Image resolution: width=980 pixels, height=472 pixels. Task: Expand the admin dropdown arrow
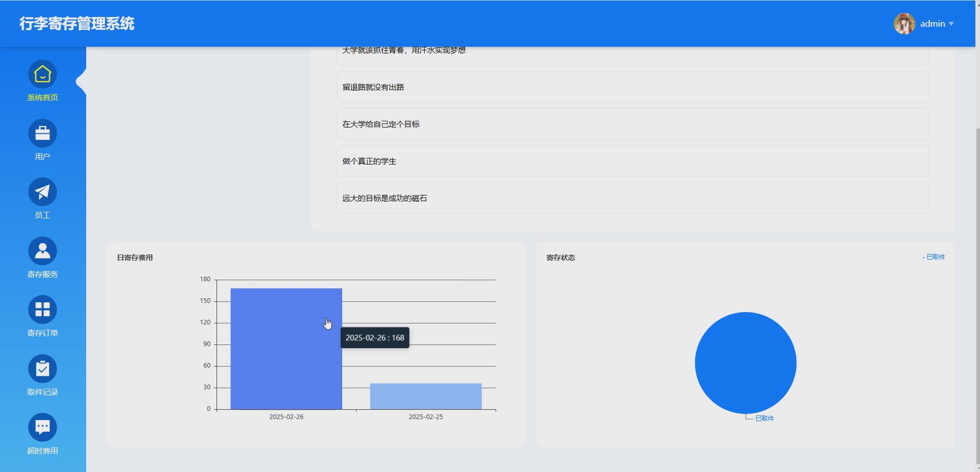click(951, 24)
